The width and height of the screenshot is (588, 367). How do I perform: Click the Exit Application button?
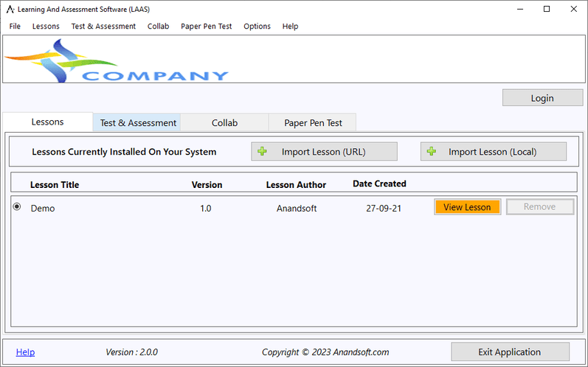[x=510, y=352]
